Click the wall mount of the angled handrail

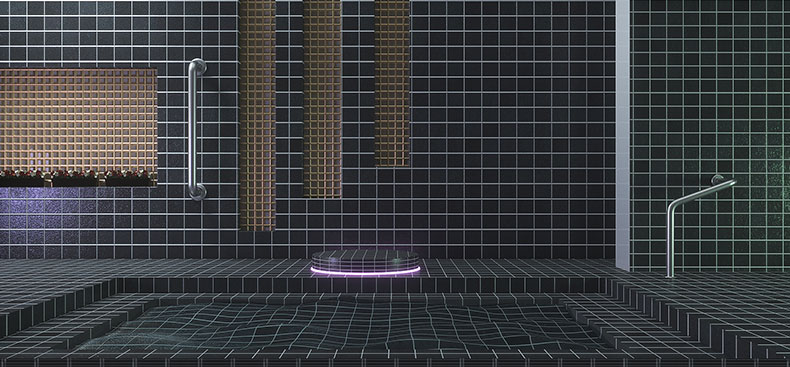pyautogui.click(x=717, y=179)
